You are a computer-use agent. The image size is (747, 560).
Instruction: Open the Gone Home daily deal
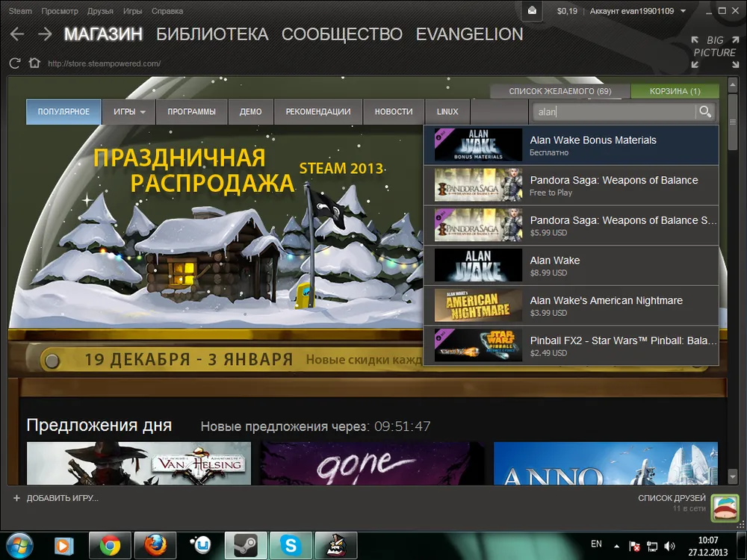pyautogui.click(x=372, y=464)
